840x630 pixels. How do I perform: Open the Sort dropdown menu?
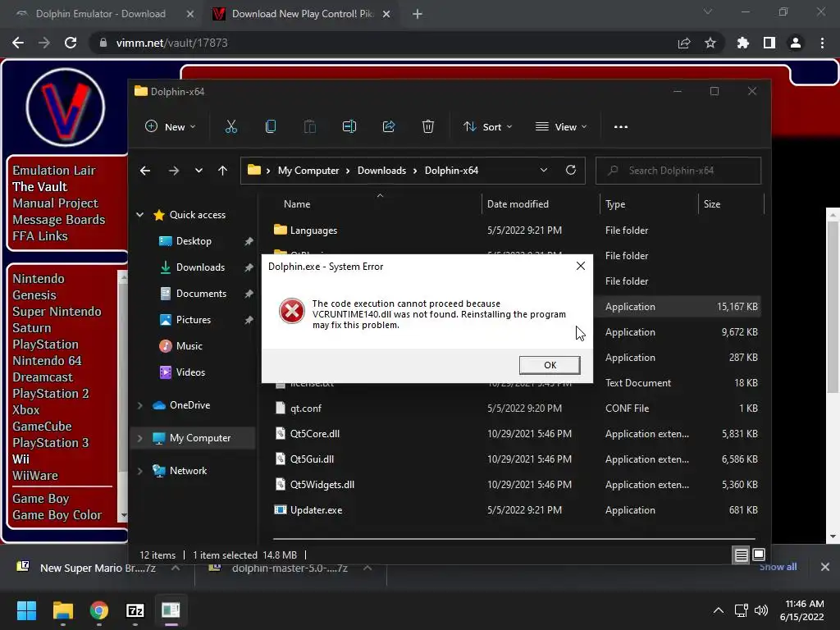pyautogui.click(x=487, y=127)
